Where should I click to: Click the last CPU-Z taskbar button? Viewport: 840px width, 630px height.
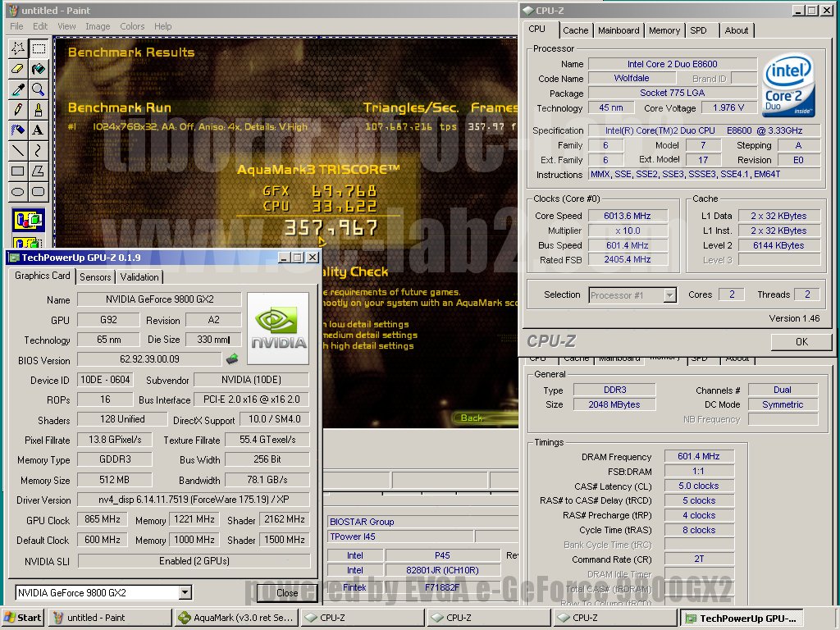[x=615, y=618]
